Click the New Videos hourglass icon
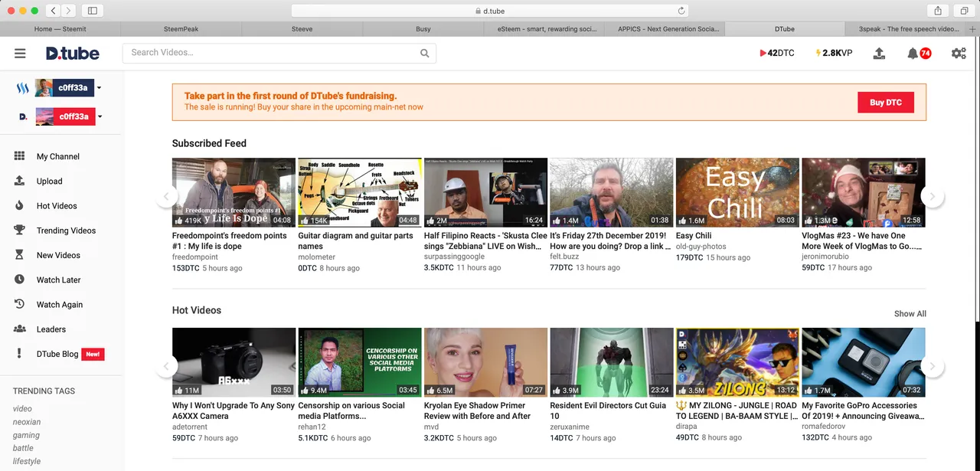 (x=20, y=255)
